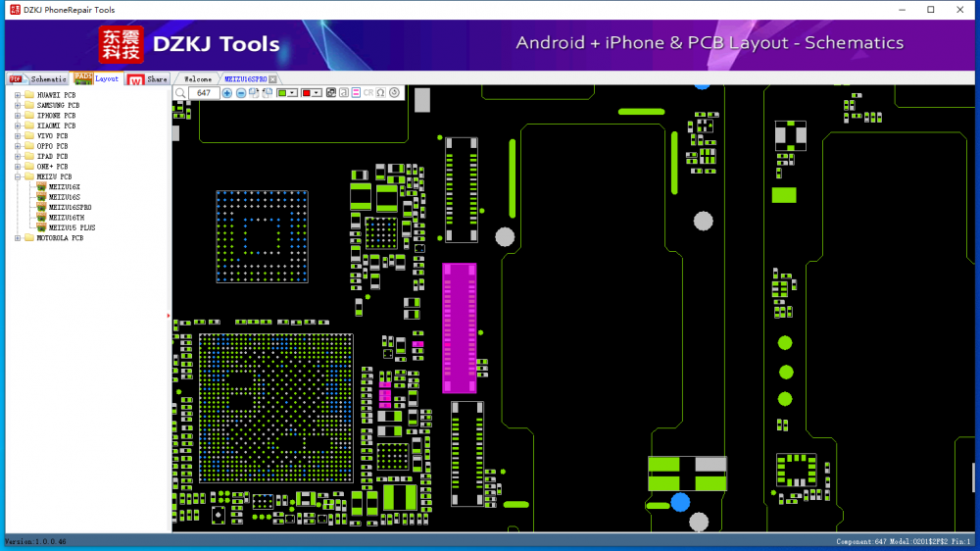The height and width of the screenshot is (551, 980).
Task: Toggle the pink double-line highlight icon
Action: click(x=356, y=92)
